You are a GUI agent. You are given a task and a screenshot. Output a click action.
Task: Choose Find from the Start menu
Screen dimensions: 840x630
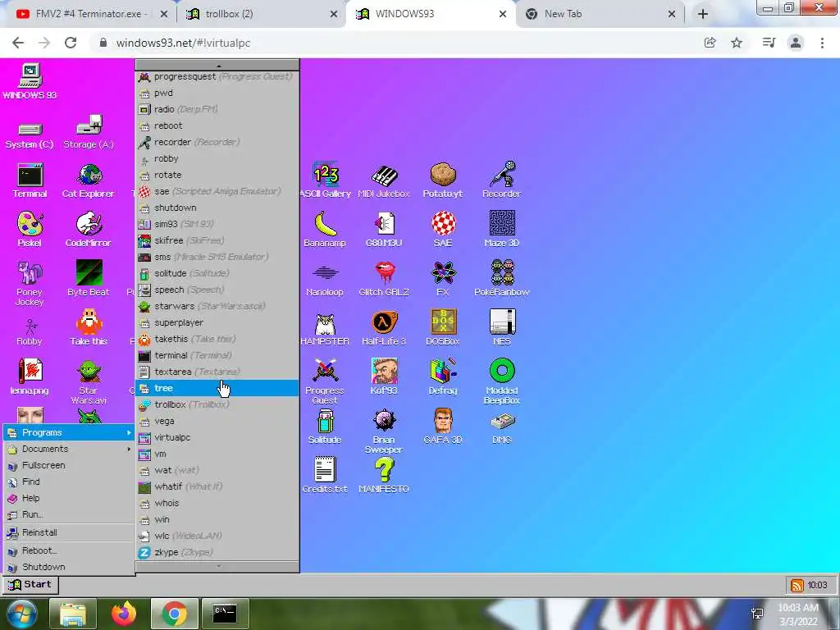coord(69,482)
